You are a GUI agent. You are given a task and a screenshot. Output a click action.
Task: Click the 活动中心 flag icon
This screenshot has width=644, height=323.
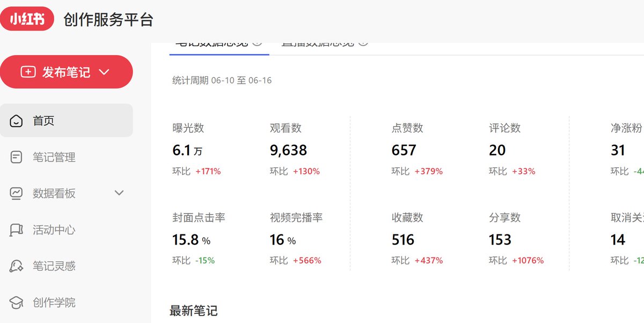(x=16, y=230)
